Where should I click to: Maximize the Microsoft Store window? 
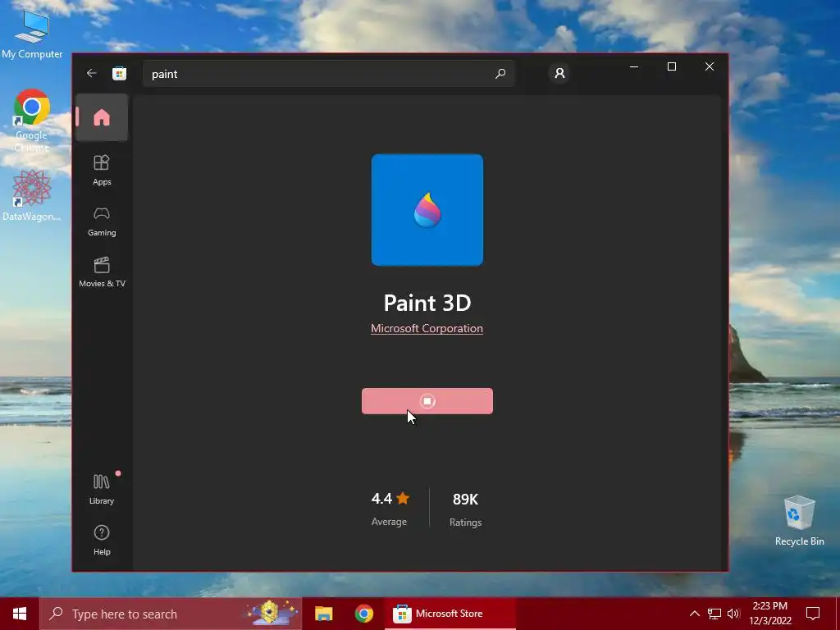(672, 66)
